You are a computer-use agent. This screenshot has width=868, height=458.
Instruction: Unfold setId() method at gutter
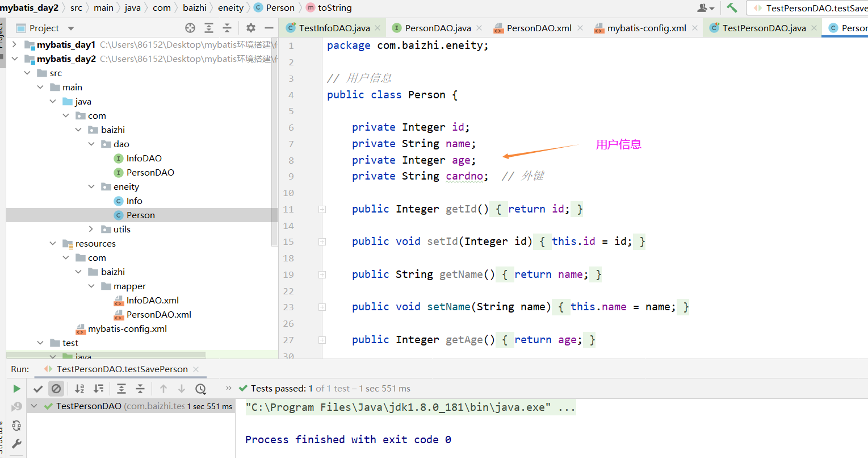322,242
